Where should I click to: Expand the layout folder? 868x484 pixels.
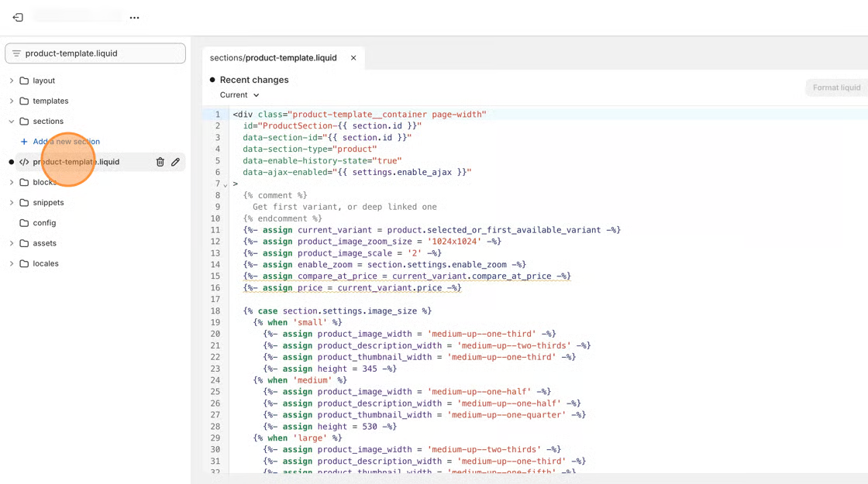[x=12, y=81]
